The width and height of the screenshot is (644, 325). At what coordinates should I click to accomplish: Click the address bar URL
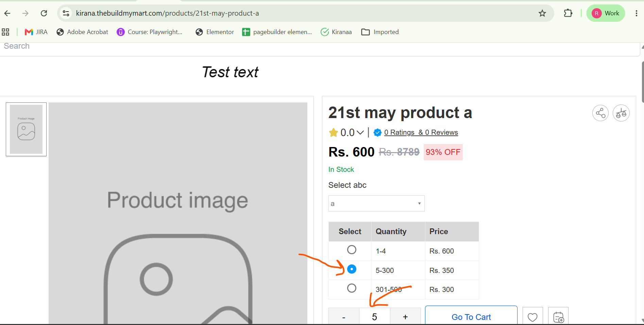coord(167,13)
